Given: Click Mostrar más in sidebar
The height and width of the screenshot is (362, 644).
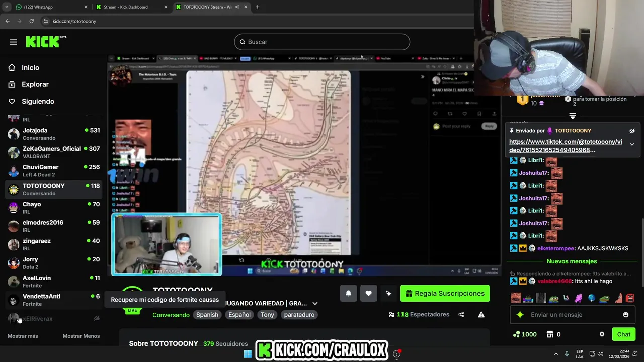Looking at the screenshot, I should pos(23,336).
